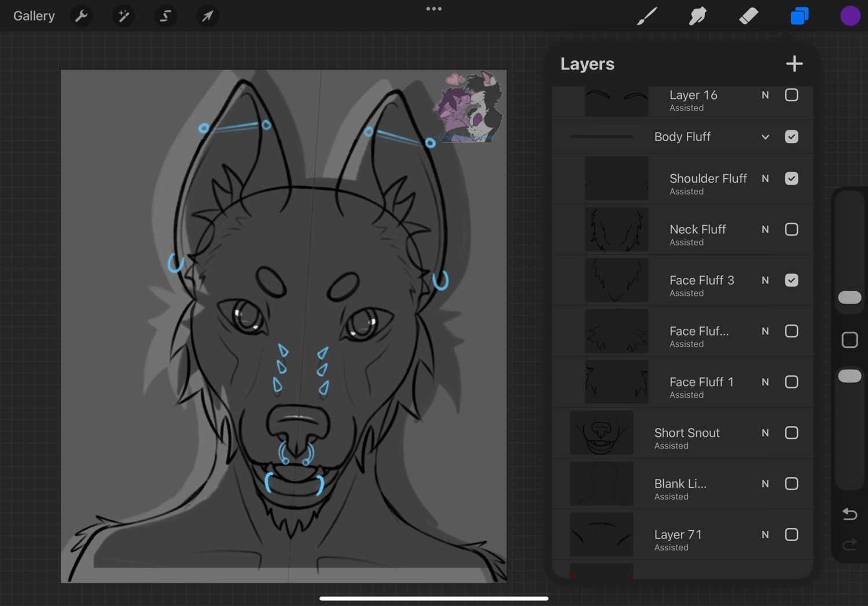Activate the Transform arrow tool

[x=207, y=16]
